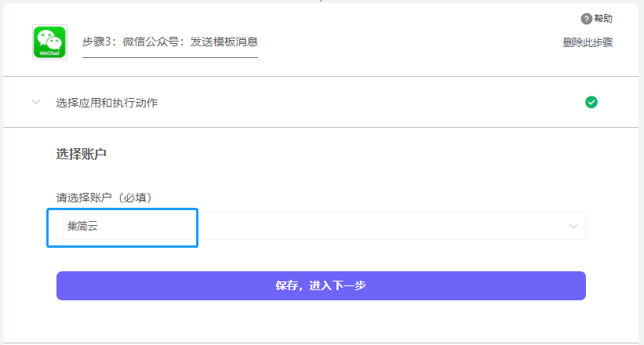Click the 步骤3 prefix in the title
Screen dimensions: 644x345
pyautogui.click(x=98, y=42)
